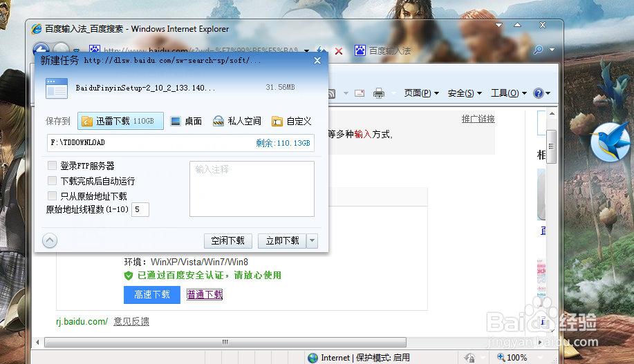Click the F:\TDDOWNLOAD path field
634x364 pixels.
coord(180,142)
